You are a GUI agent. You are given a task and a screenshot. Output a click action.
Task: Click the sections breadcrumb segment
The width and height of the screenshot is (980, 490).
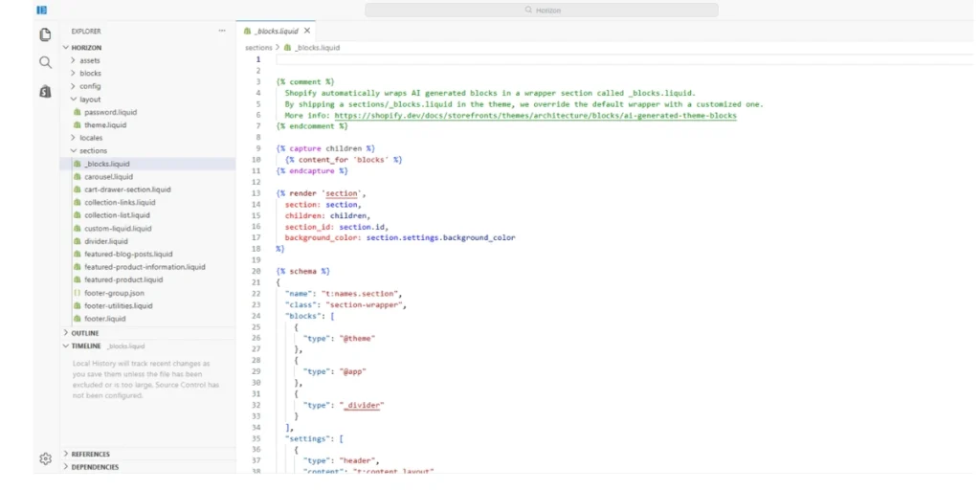[x=258, y=48]
